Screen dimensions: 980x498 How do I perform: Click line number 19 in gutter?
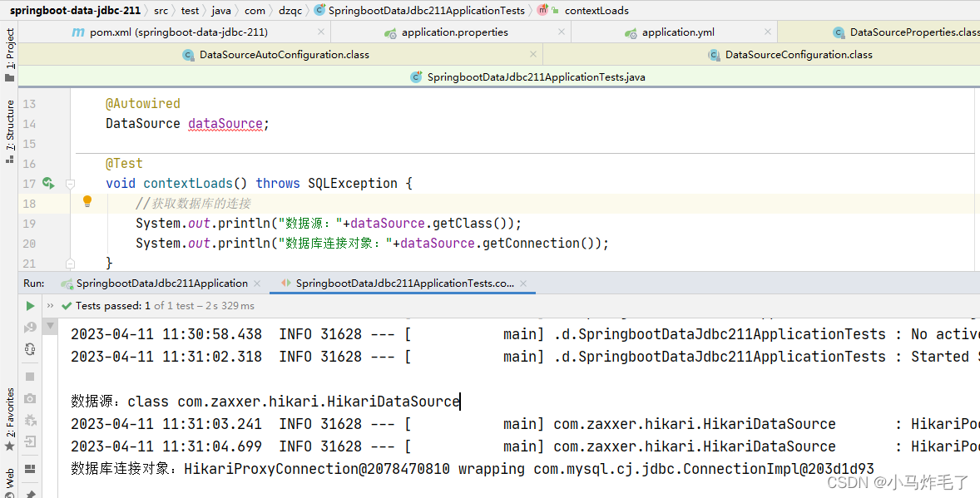coord(29,224)
